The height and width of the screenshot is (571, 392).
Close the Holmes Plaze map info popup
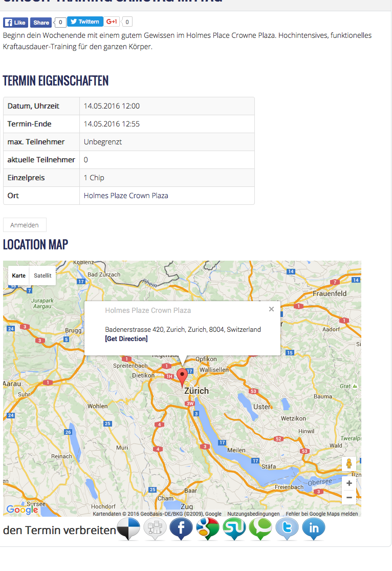click(x=271, y=309)
